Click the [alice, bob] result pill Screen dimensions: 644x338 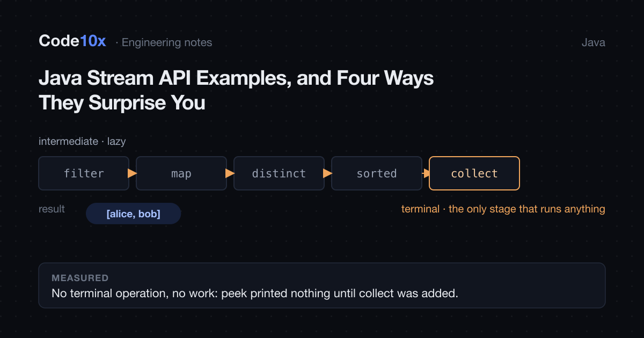[x=134, y=214]
